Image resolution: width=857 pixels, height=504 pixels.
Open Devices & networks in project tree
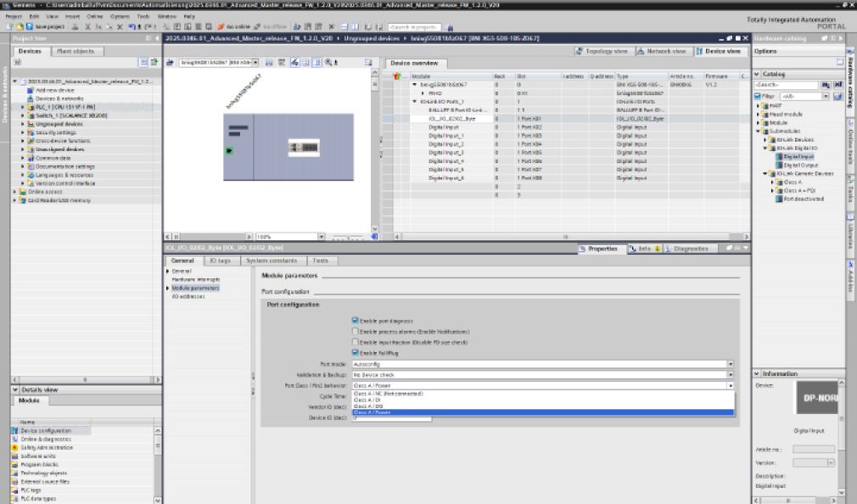pyautogui.click(x=59, y=98)
